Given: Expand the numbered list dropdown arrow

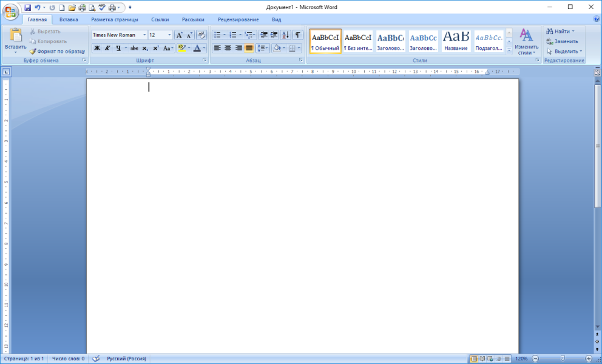Looking at the screenshot, I should 240,35.
